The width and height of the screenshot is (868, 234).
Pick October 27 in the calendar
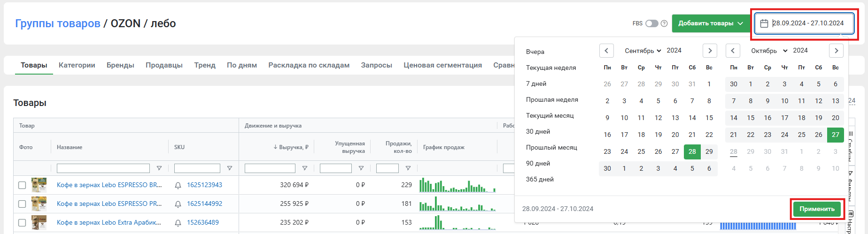[836, 135]
